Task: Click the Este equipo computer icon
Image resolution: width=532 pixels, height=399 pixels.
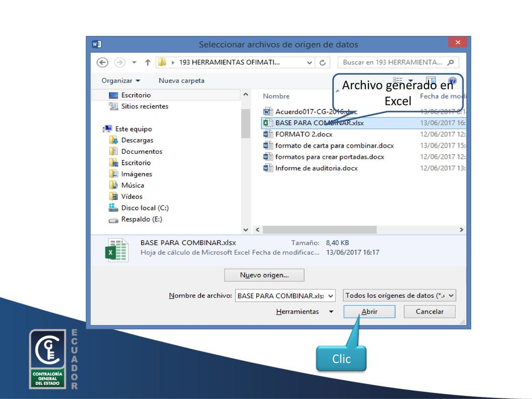Action: click(108, 129)
